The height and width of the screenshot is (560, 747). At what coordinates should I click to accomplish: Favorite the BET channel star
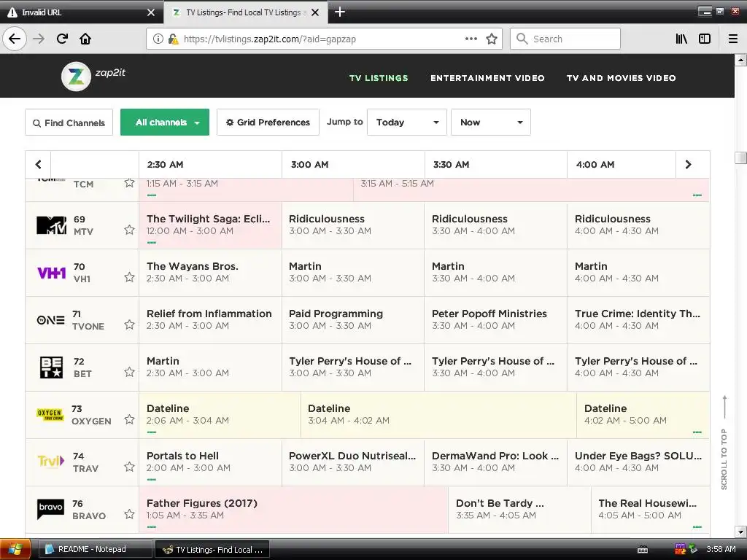[x=129, y=372]
